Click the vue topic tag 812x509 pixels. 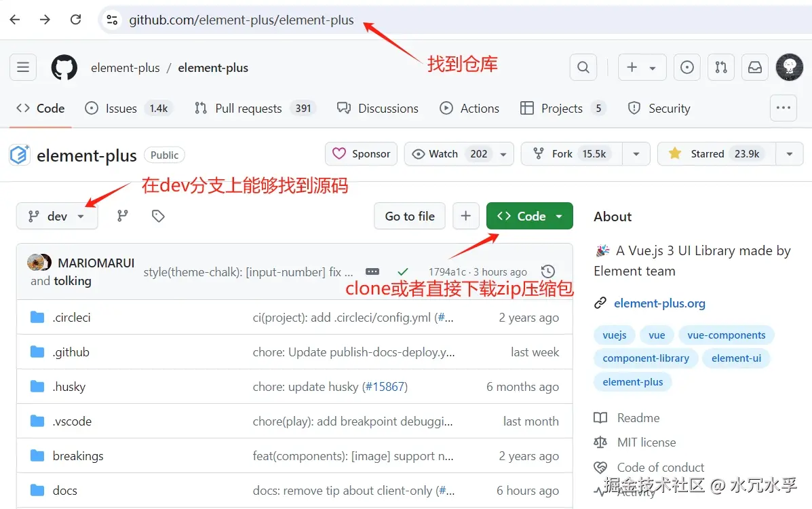657,335
